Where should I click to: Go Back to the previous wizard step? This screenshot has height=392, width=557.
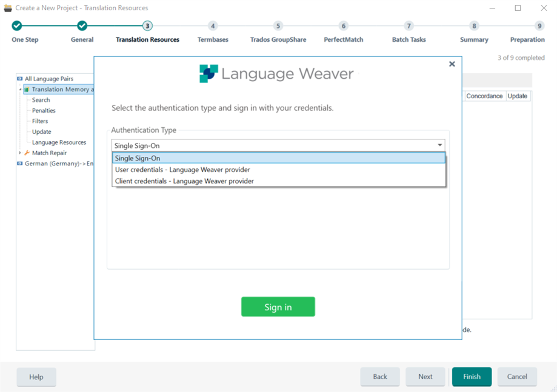click(380, 377)
